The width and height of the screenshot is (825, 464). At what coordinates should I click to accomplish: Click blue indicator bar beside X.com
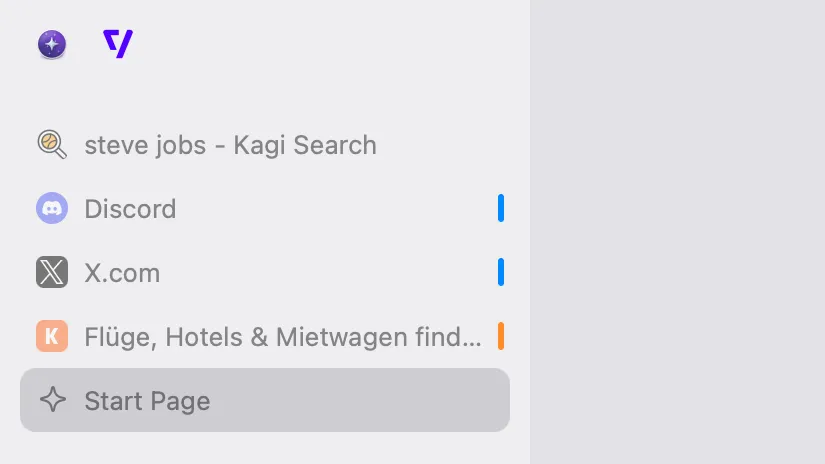(x=501, y=272)
